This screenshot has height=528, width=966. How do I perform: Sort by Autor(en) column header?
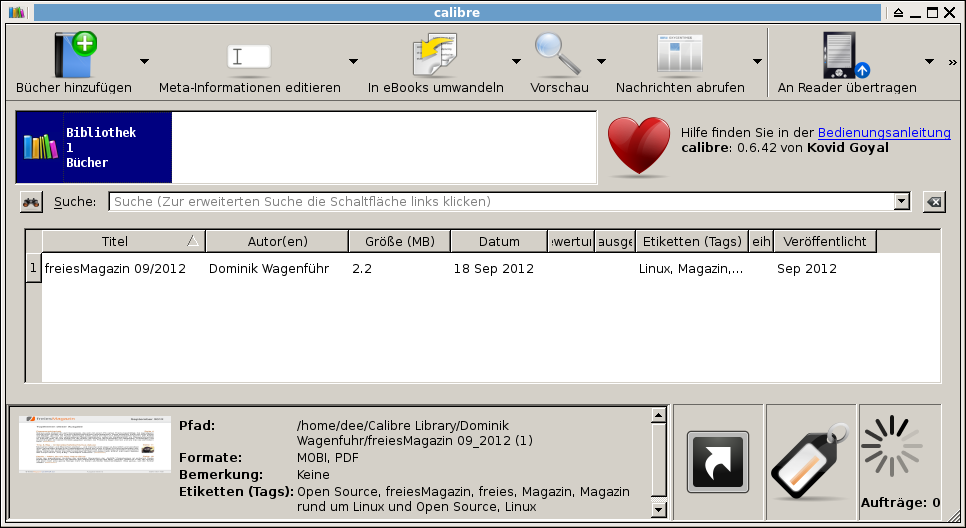pos(277,242)
